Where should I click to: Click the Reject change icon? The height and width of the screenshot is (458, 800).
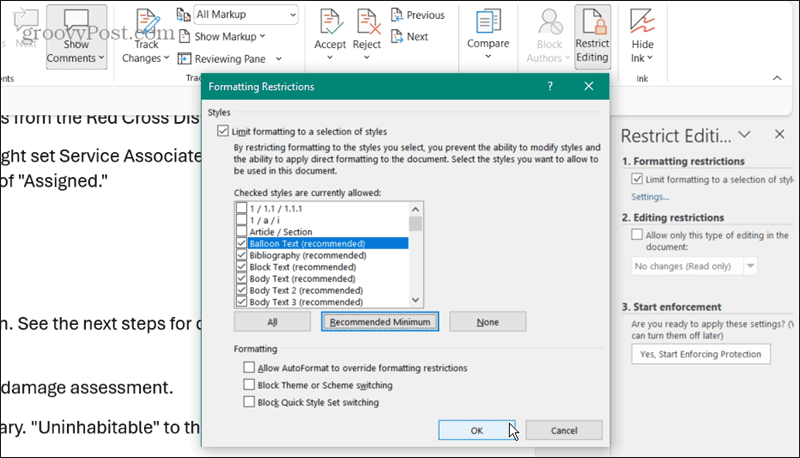[368, 22]
